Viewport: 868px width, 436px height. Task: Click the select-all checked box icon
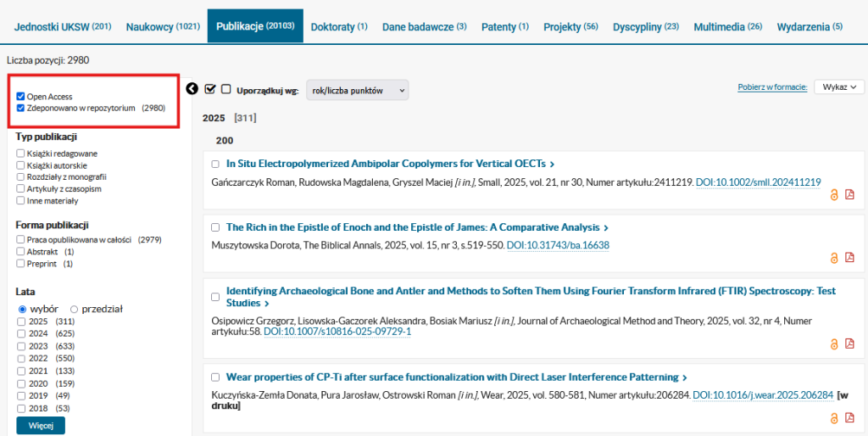pos(210,89)
